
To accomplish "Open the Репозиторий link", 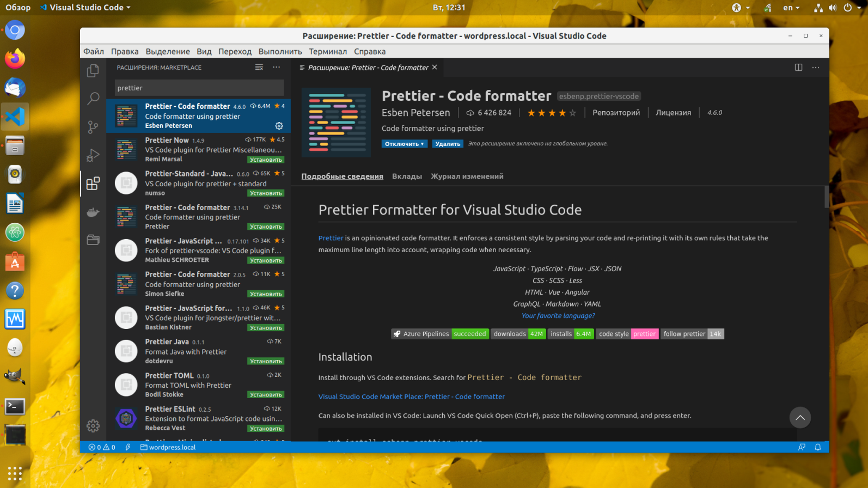I will 616,113.
